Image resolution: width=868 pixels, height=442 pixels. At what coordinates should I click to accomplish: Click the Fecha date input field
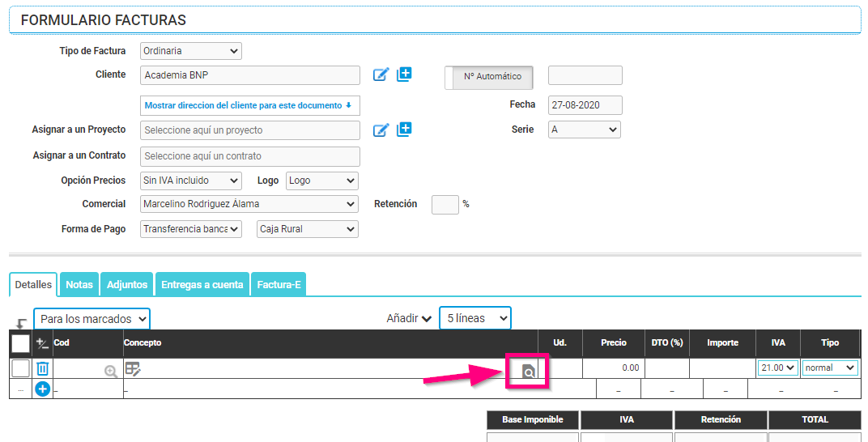585,105
